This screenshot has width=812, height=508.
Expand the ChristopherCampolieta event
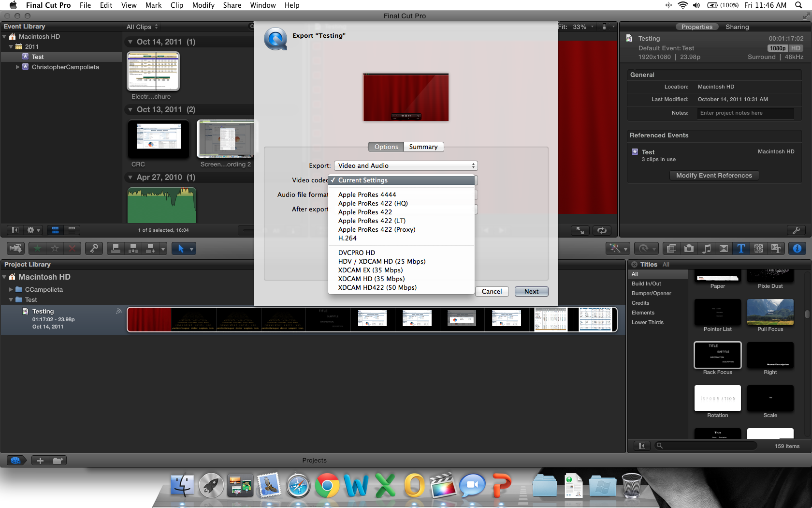18,67
